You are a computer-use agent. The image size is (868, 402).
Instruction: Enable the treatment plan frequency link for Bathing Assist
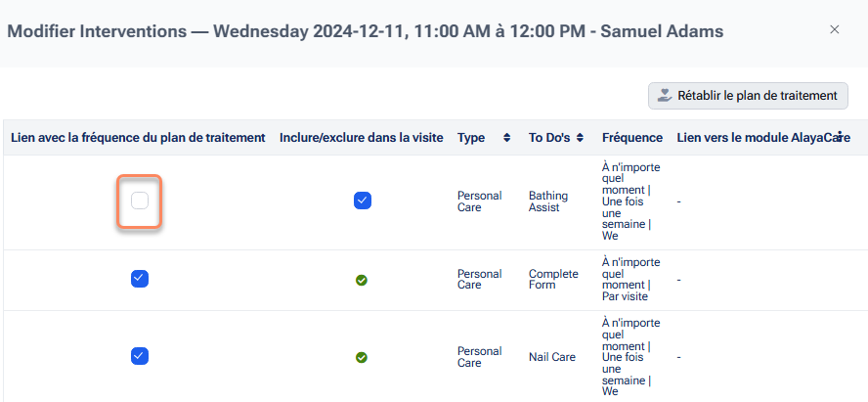tap(139, 201)
